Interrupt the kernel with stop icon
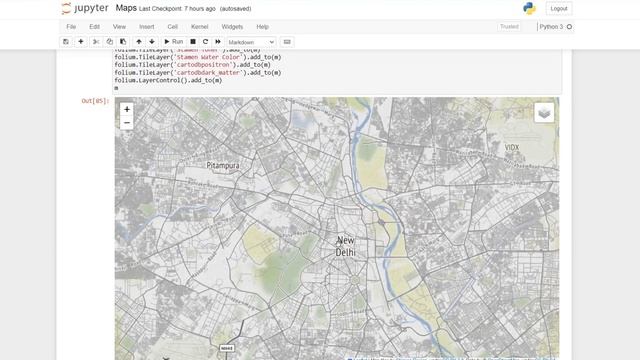Viewport: 640px width, 360px height. coord(193,42)
